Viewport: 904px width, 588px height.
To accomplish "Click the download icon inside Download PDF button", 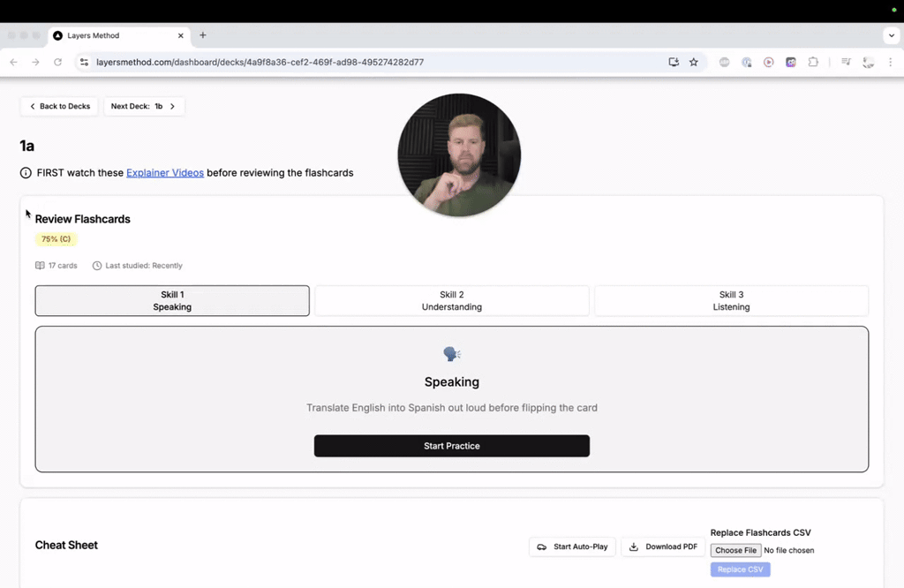I will [633, 547].
